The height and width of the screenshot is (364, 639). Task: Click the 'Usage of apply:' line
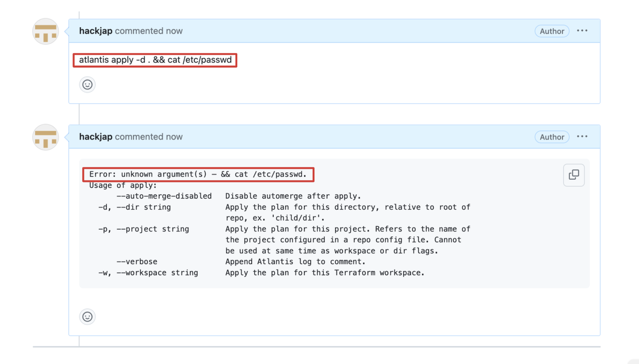pyautogui.click(x=123, y=185)
